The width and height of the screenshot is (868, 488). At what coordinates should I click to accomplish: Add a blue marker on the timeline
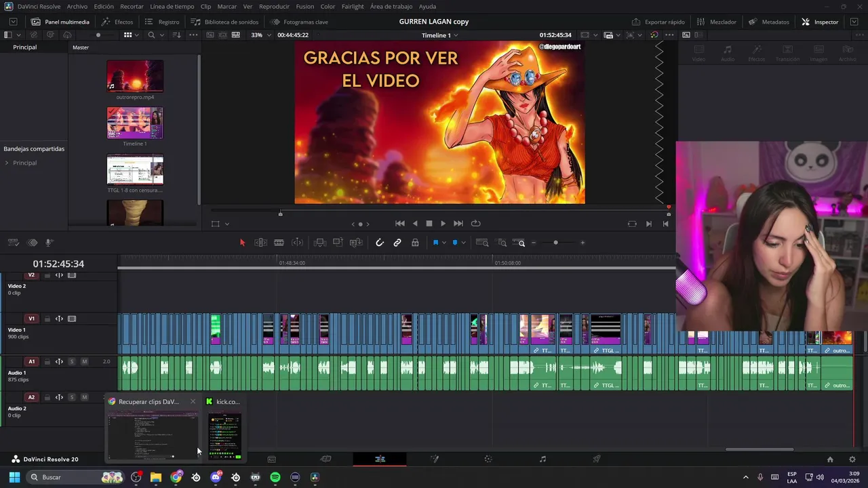[455, 243]
